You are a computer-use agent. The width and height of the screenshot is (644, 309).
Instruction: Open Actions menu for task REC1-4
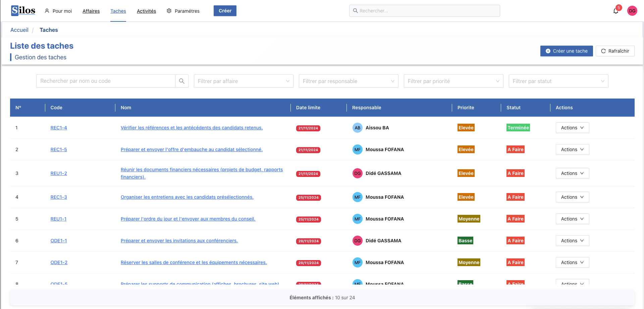point(572,128)
